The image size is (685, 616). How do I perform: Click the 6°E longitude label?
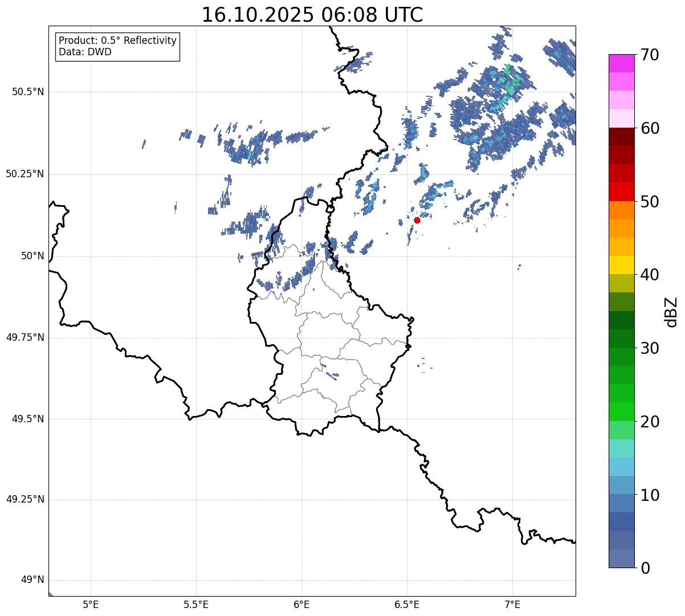click(x=301, y=605)
